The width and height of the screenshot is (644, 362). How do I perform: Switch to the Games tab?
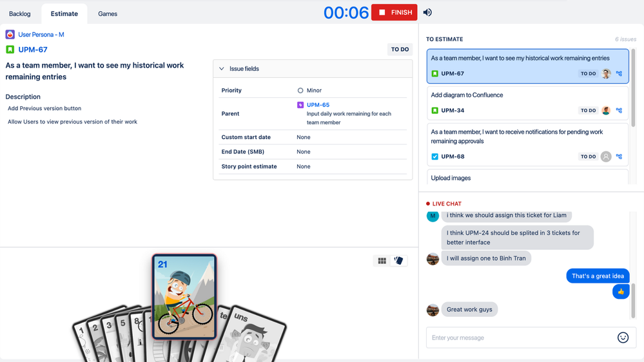pos(108,14)
